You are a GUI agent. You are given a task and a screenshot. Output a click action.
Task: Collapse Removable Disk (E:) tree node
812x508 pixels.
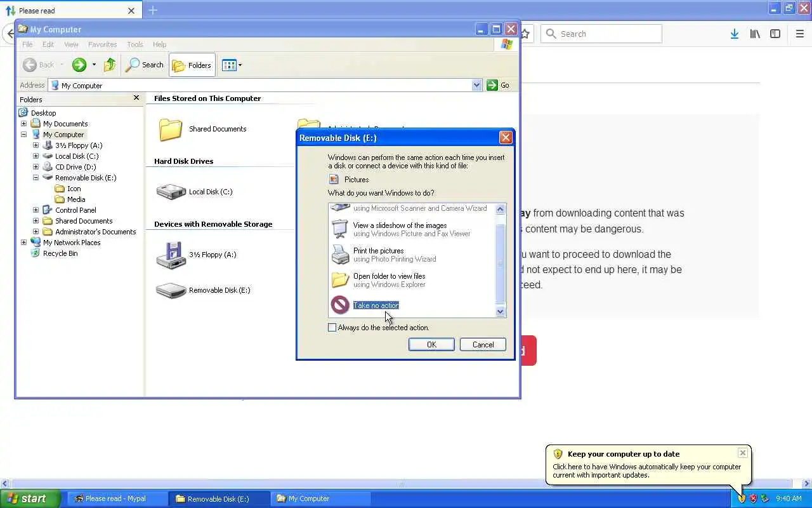click(x=36, y=178)
